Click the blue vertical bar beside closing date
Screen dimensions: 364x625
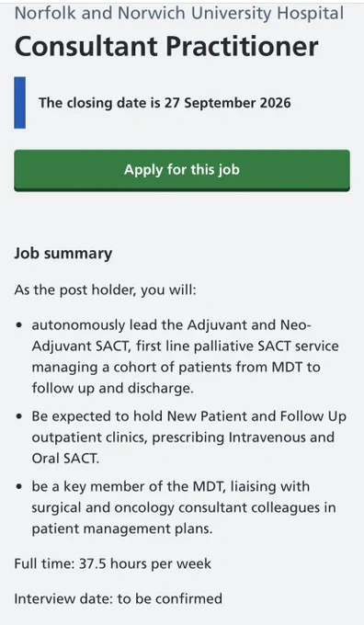click(20, 103)
